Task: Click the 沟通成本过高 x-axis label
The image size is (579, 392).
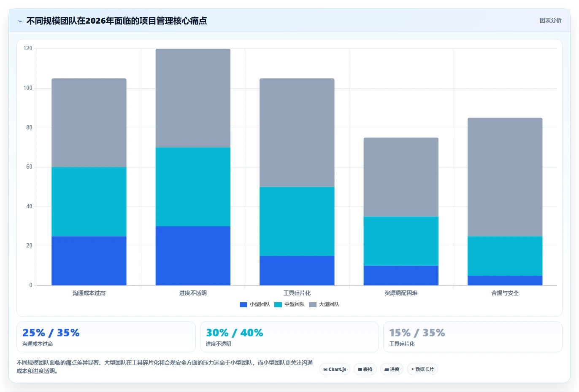Action: pos(89,293)
